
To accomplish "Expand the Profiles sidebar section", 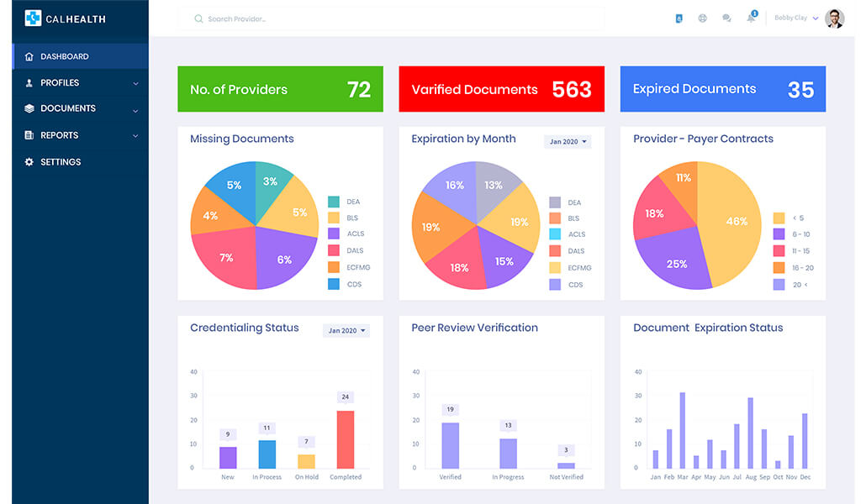I will [x=135, y=82].
